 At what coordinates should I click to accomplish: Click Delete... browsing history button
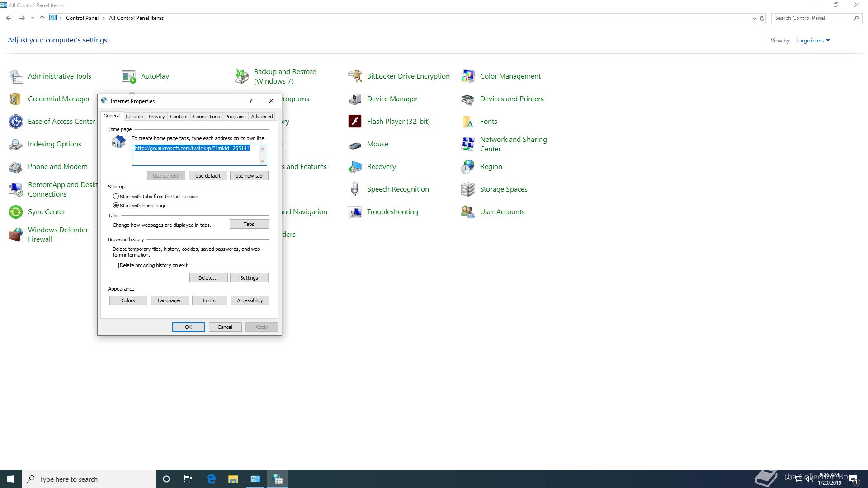pyautogui.click(x=208, y=278)
